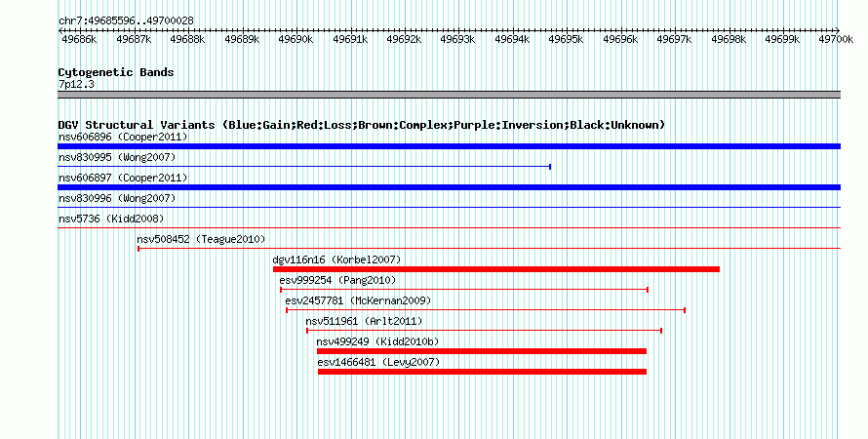Select the 7p12.3 band label

point(76,84)
